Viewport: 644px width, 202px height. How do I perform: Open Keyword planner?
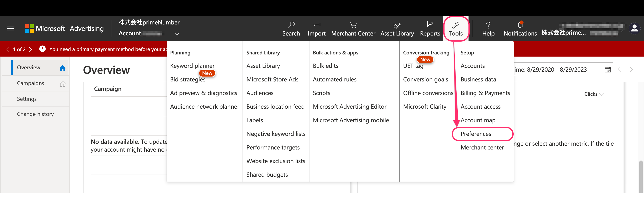192,66
